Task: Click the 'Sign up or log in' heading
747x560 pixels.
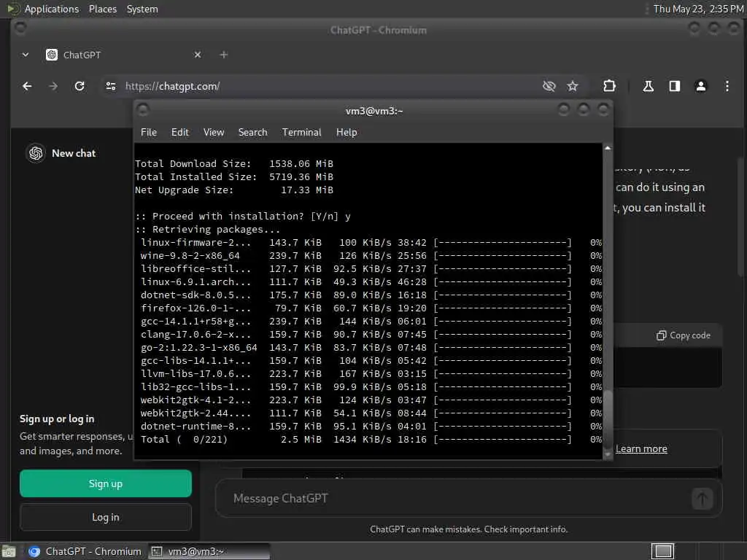Action: 57,419
